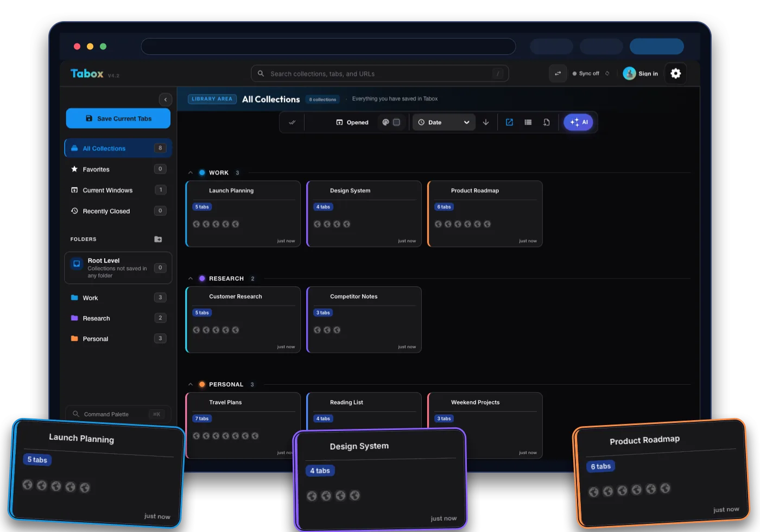This screenshot has height=532, width=760.
Task: Open Tabox settings via the gear icon
Action: pyautogui.click(x=675, y=73)
